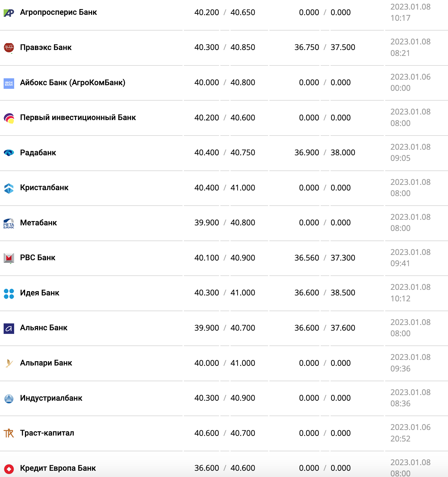448x477 pixels.
Task: Click the Кредит Европа Банк red logo
Action: point(9,469)
